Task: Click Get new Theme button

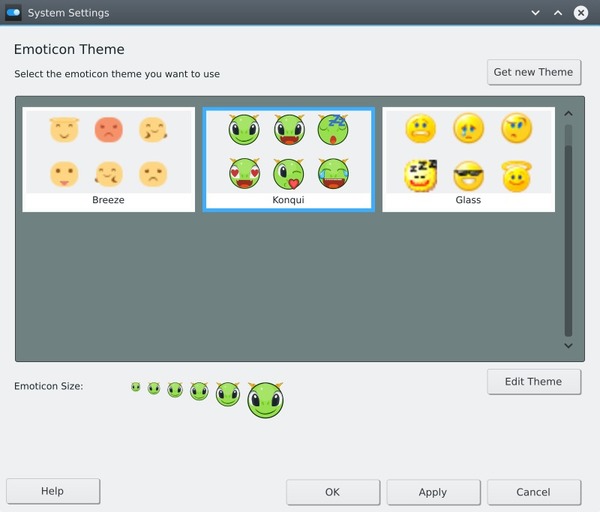Action: [x=533, y=72]
